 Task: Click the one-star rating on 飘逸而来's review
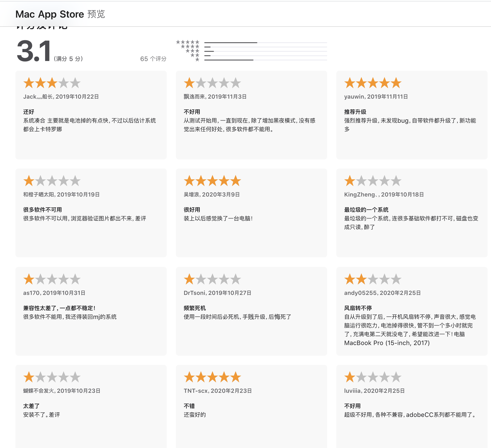212,83
